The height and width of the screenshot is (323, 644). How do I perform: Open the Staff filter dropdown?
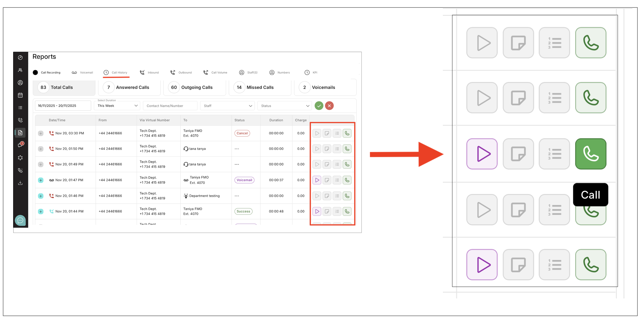pyautogui.click(x=227, y=106)
